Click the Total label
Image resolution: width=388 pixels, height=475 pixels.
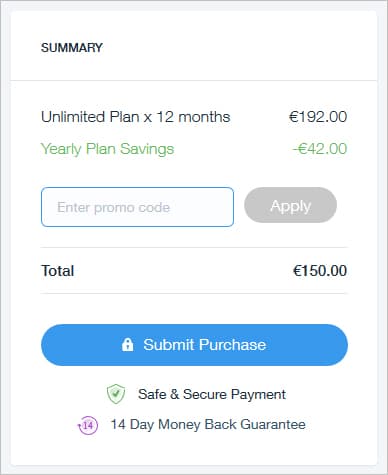(58, 271)
